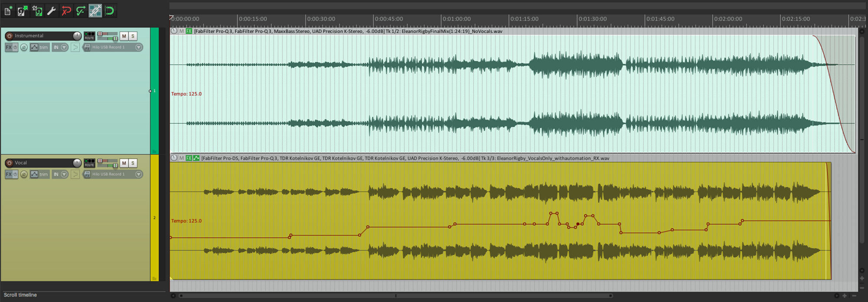Click the Save Project disk icon
The height and width of the screenshot is (302, 868).
tap(37, 11)
